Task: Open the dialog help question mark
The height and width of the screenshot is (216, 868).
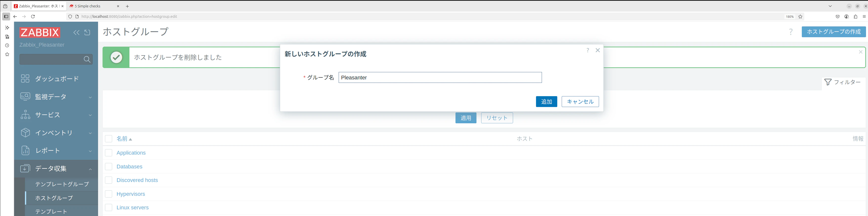Action: pos(588,50)
